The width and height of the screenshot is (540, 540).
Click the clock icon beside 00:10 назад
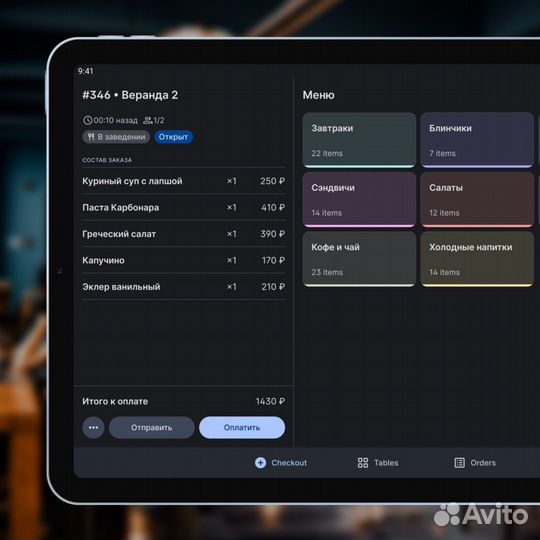click(x=87, y=120)
